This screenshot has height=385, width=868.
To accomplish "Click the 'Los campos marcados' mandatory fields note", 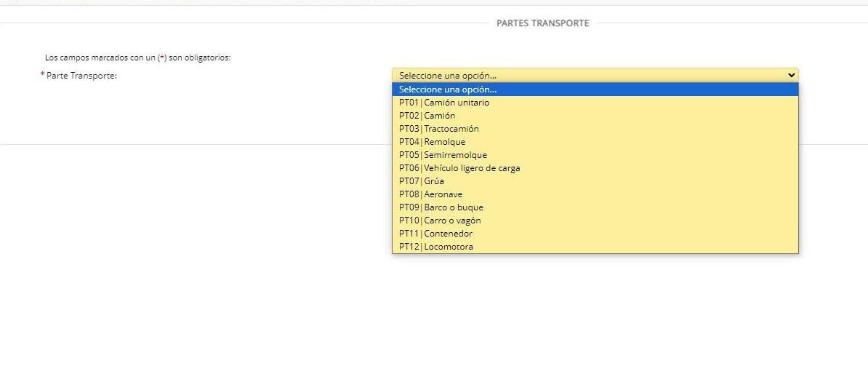I will [137, 57].
